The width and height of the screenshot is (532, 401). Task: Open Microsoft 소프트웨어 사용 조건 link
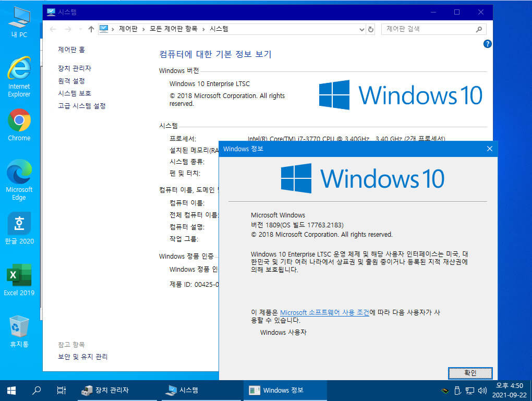coord(324,312)
